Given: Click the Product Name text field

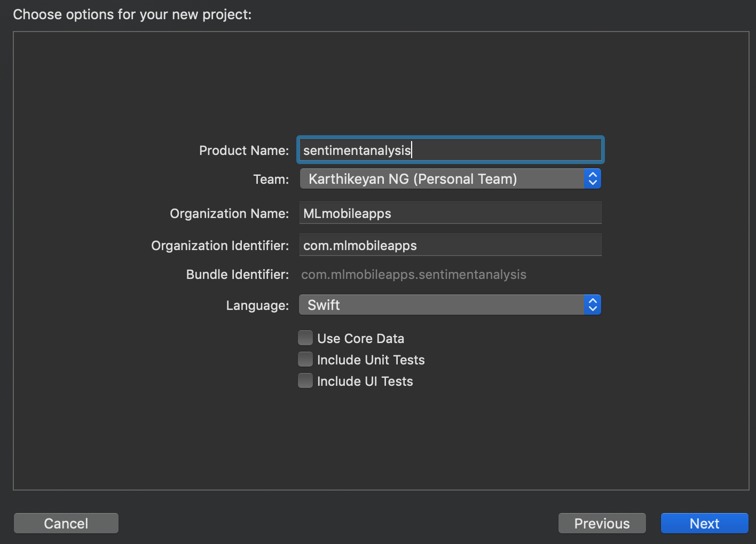Looking at the screenshot, I should click(x=450, y=150).
